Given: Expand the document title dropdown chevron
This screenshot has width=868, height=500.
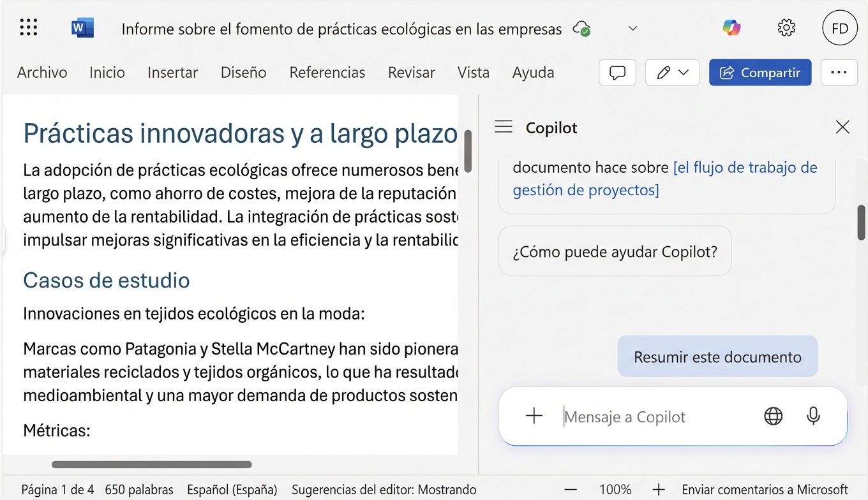Looking at the screenshot, I should coord(632,28).
